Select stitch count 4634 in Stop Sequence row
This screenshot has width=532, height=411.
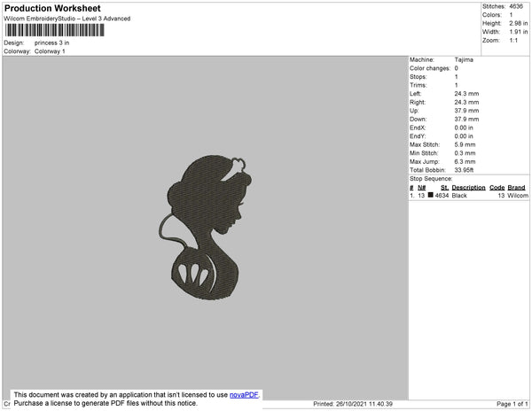click(x=442, y=196)
